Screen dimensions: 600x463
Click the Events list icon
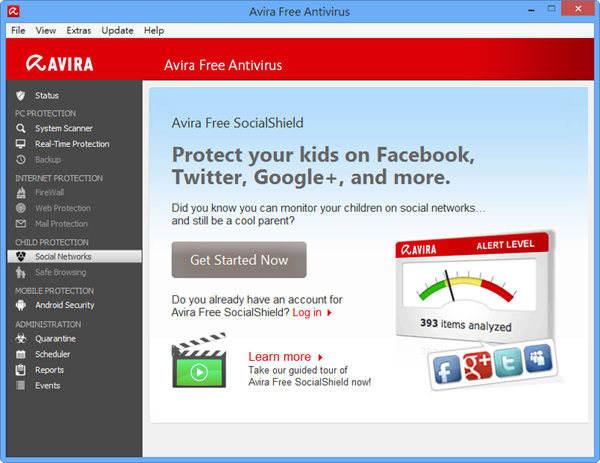click(21, 385)
